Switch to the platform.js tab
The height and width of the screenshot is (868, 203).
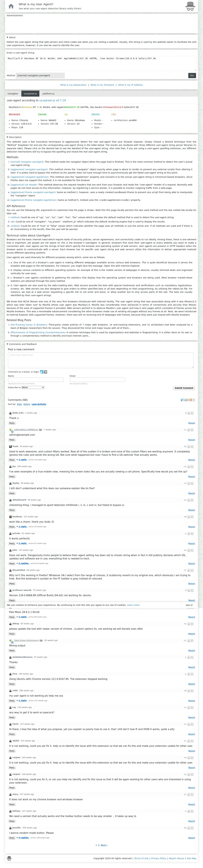tap(48, 94)
